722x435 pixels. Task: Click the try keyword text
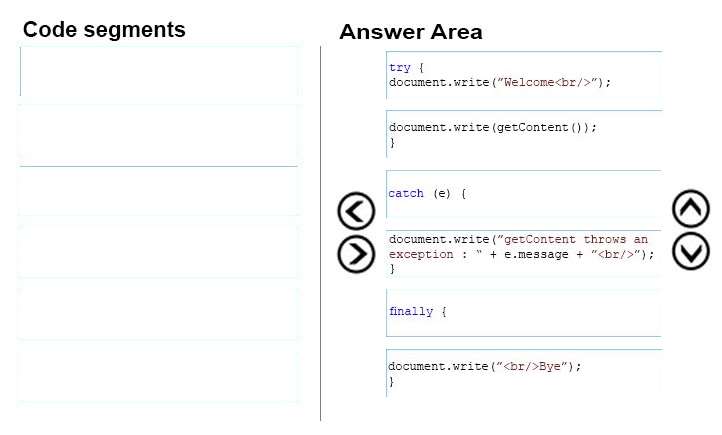399,68
